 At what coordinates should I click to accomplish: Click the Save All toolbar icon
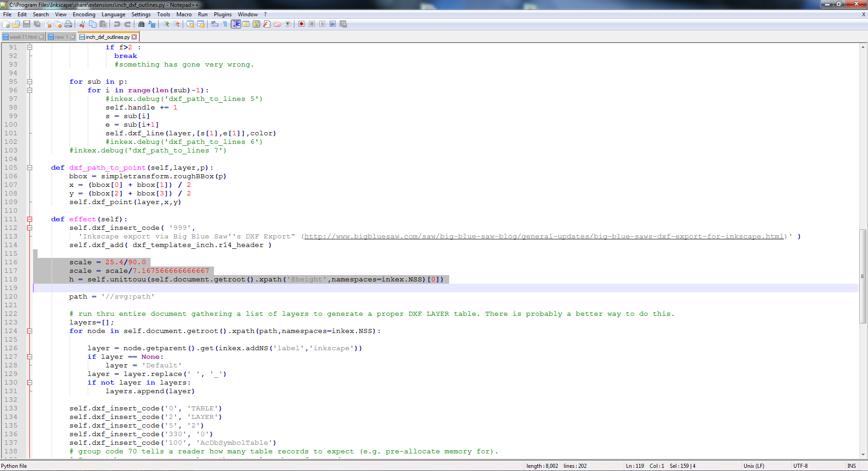click(37, 24)
